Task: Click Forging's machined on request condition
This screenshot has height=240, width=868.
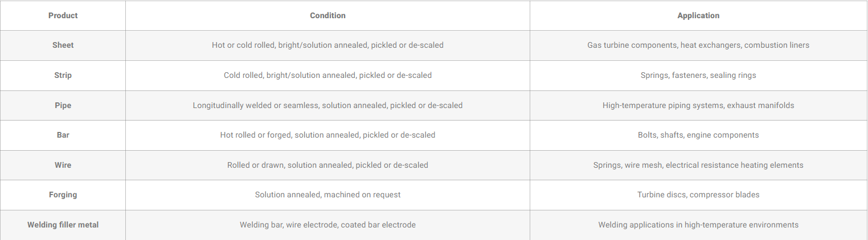Action: (327, 195)
